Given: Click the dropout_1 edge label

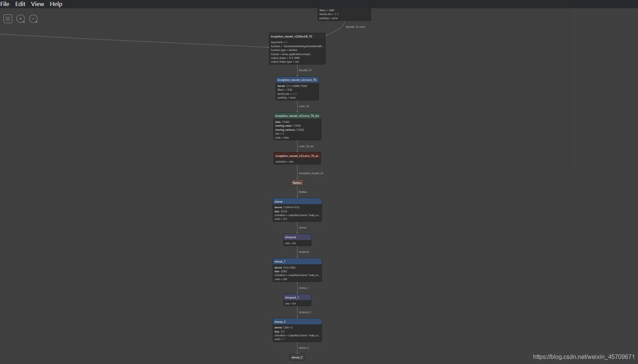Looking at the screenshot, I should [x=305, y=312].
